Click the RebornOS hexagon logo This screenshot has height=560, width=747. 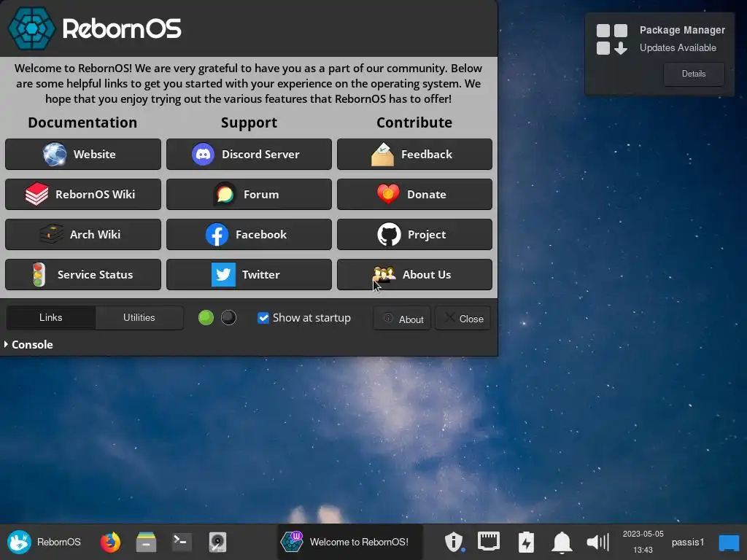point(32,28)
